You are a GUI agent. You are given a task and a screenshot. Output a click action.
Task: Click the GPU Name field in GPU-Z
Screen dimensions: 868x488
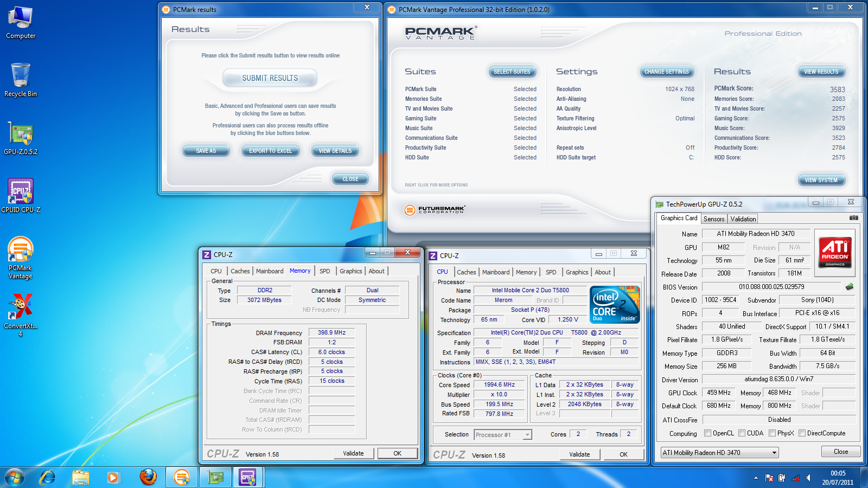click(x=756, y=234)
